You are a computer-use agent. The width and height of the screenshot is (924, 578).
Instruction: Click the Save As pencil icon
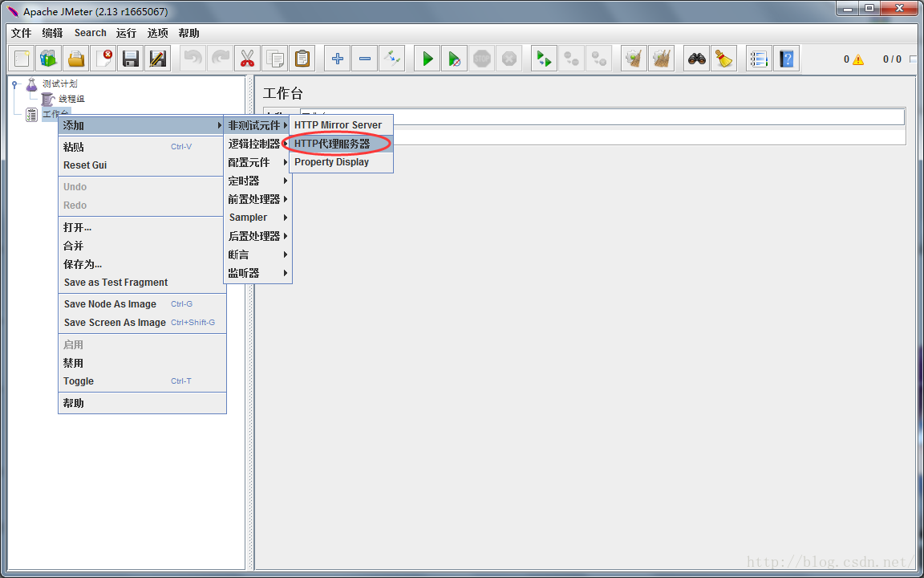157,59
